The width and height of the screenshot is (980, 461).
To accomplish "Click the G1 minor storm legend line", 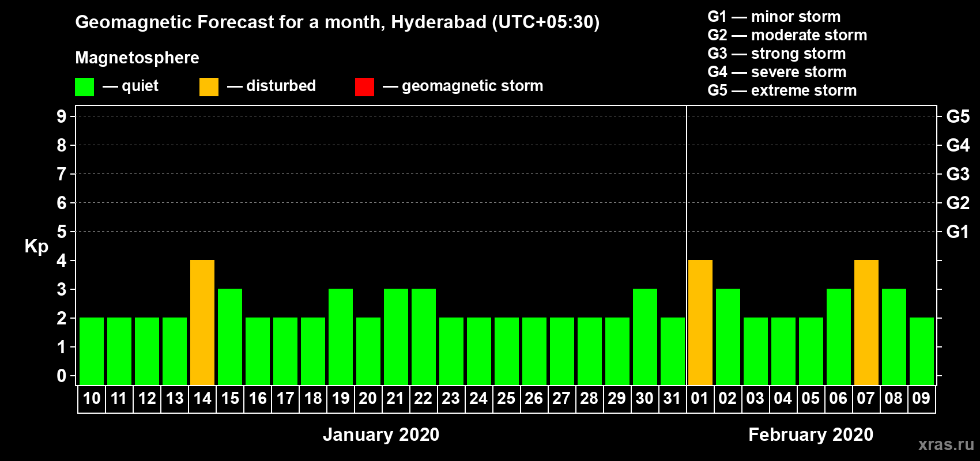I will coord(774,17).
